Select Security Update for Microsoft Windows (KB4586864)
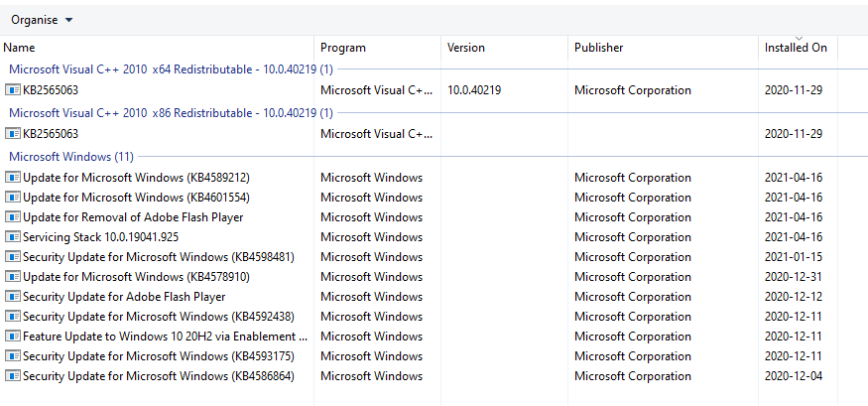 coord(159,376)
